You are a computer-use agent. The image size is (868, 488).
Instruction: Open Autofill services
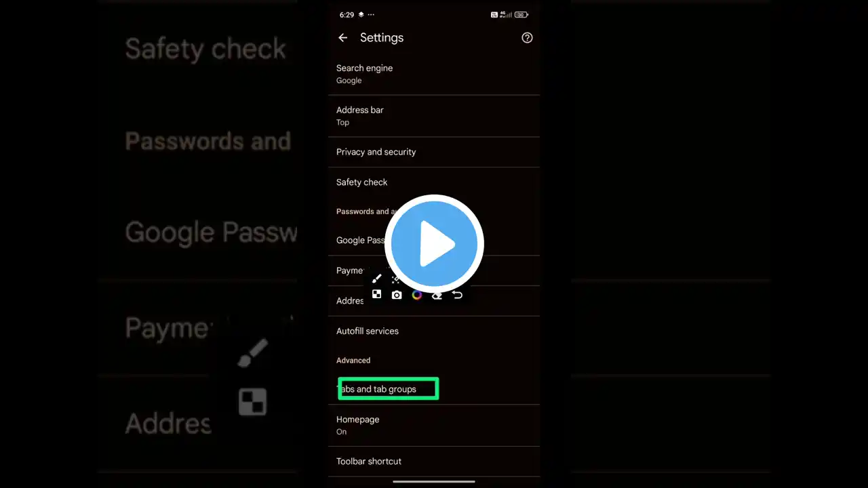434,331
